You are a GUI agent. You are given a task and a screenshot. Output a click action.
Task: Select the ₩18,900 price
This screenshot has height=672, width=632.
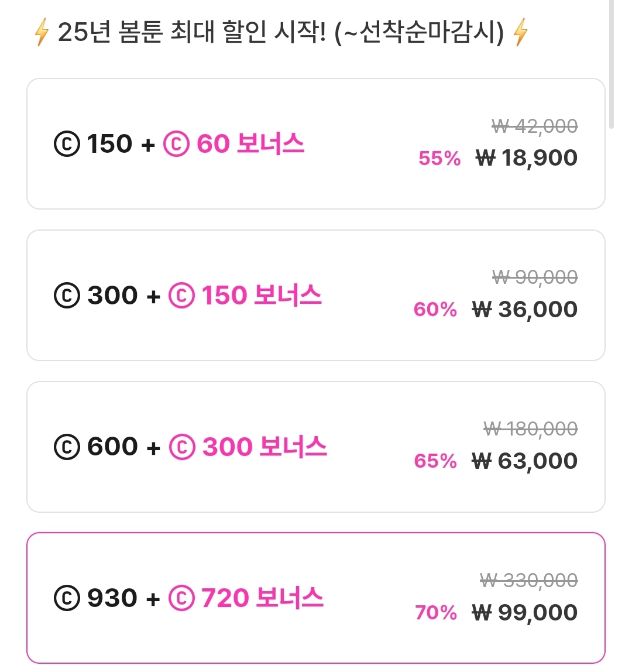point(527,158)
